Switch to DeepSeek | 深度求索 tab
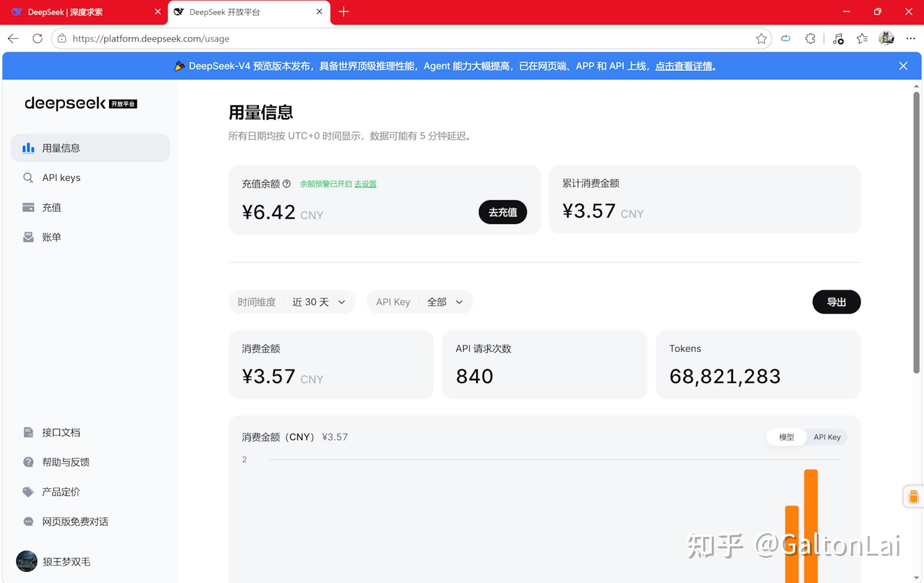The image size is (924, 583). [x=84, y=12]
